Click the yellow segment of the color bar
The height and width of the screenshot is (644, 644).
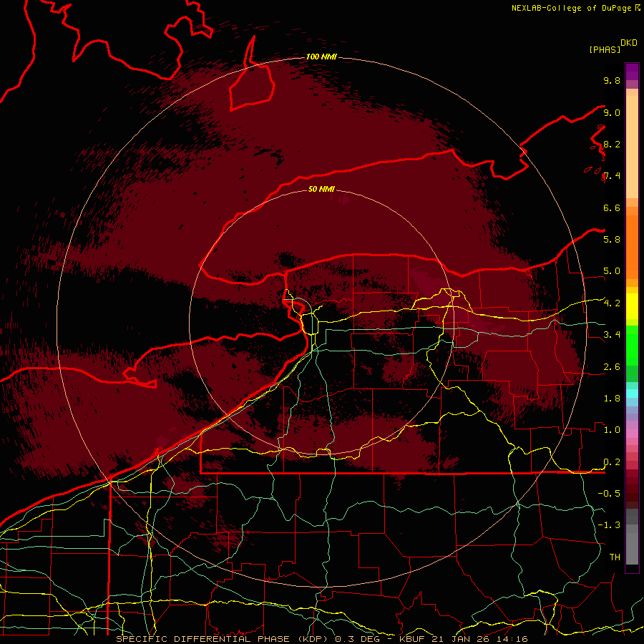(632, 306)
